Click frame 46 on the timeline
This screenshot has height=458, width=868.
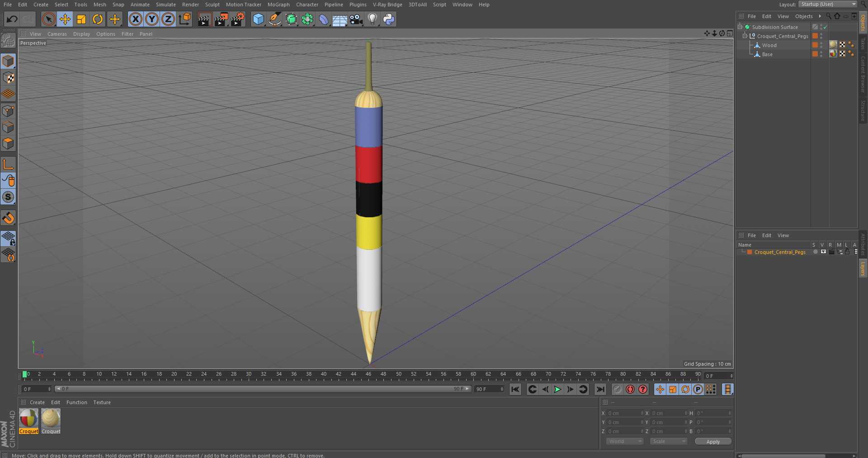coord(368,374)
